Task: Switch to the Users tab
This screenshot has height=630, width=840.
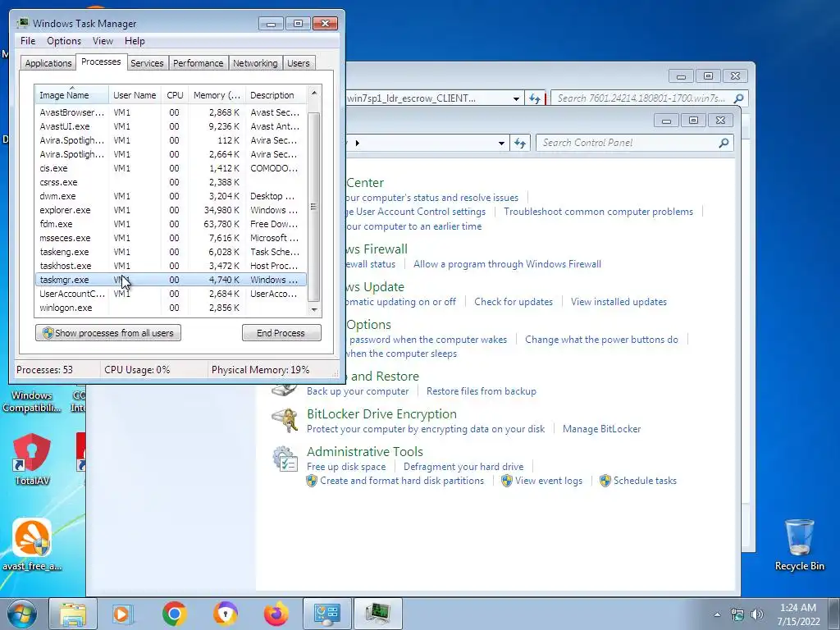Action: 298,63
